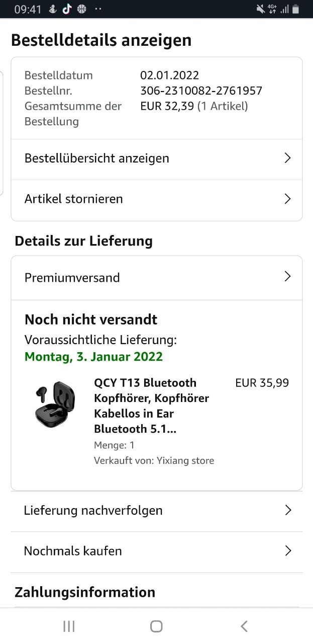This screenshot has width=313, height=644.
Task: Tap the TikTok notification icon in status bar
Action: 67,9
